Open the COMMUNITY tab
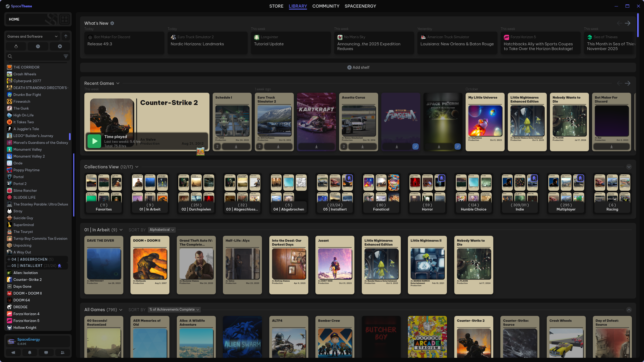Screen dimensions: 644x362 (x=326, y=6)
